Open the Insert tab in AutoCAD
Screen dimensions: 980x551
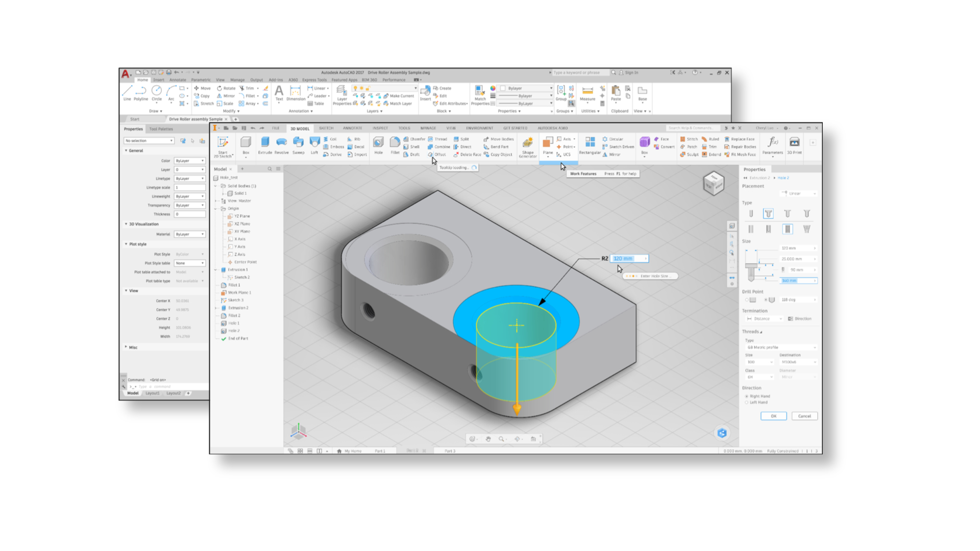coord(159,80)
